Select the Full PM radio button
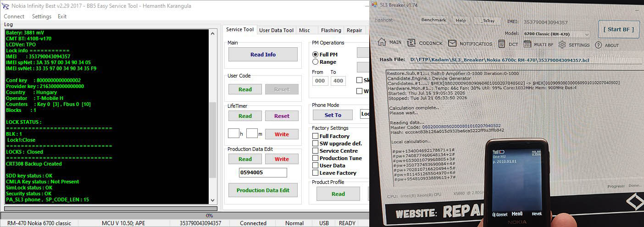644x227 pixels. coord(315,55)
